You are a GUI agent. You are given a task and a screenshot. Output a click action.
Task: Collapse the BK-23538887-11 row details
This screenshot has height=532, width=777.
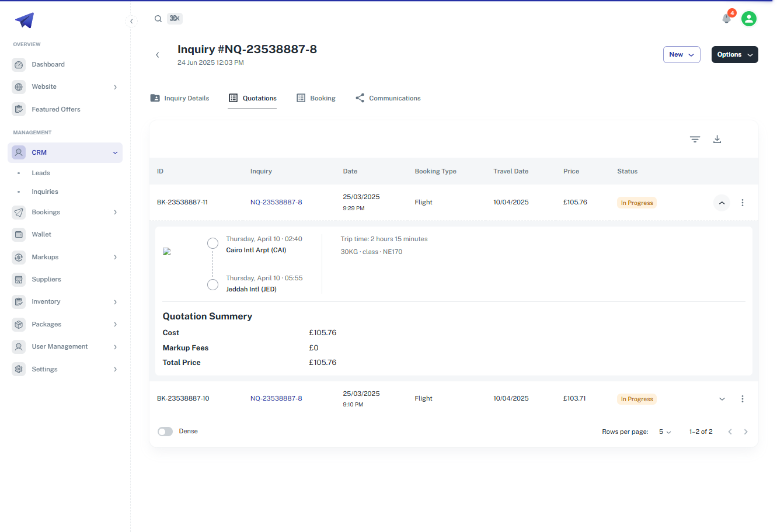pyautogui.click(x=722, y=203)
